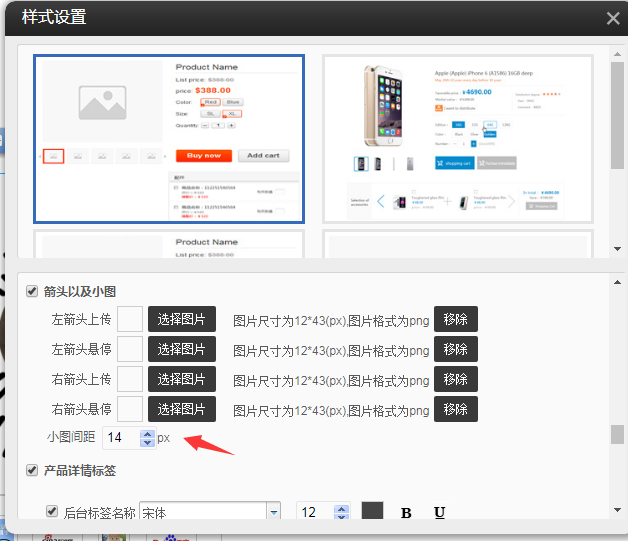Click the 左箭头上传 image preview box
This screenshot has height=541, width=628.
[130, 319]
